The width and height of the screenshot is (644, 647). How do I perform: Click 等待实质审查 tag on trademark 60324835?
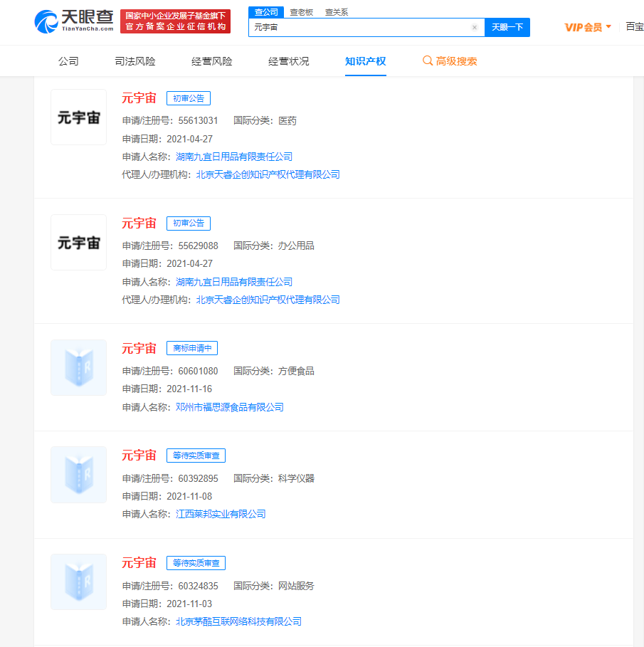coord(196,563)
